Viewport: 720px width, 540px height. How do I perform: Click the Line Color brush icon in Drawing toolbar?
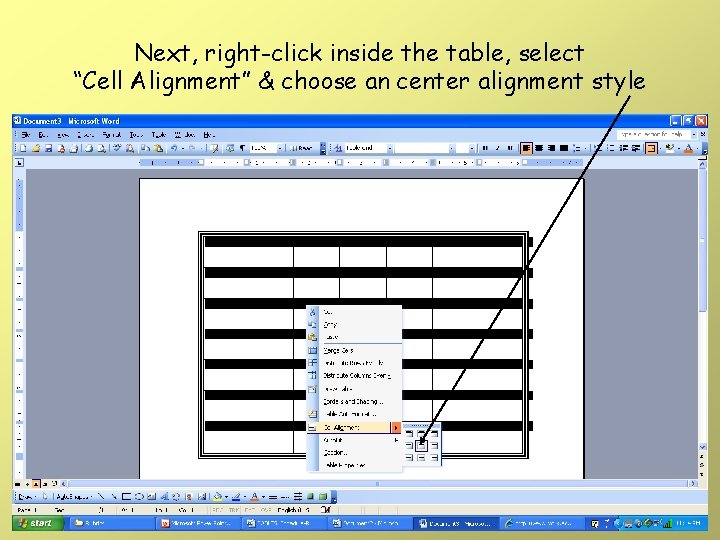236,496
